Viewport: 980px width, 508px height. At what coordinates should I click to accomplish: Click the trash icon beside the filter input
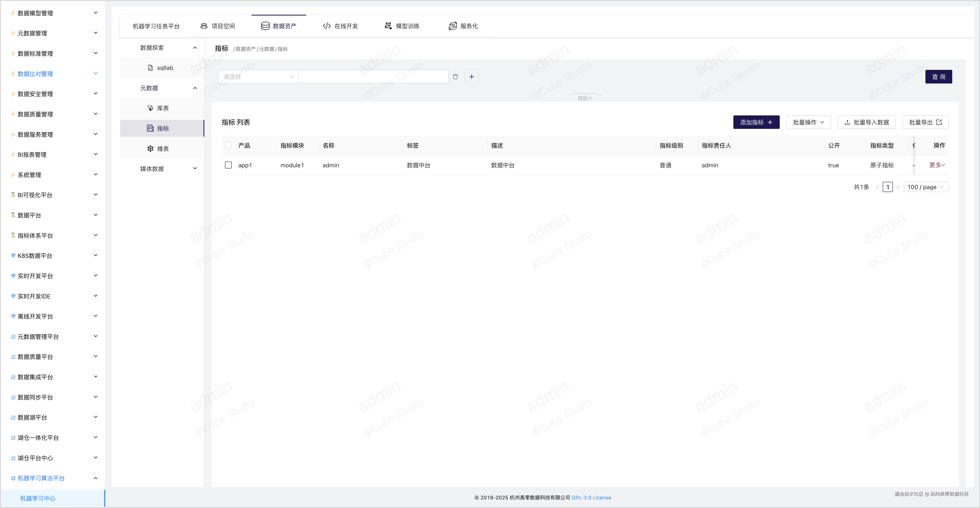pyautogui.click(x=455, y=77)
